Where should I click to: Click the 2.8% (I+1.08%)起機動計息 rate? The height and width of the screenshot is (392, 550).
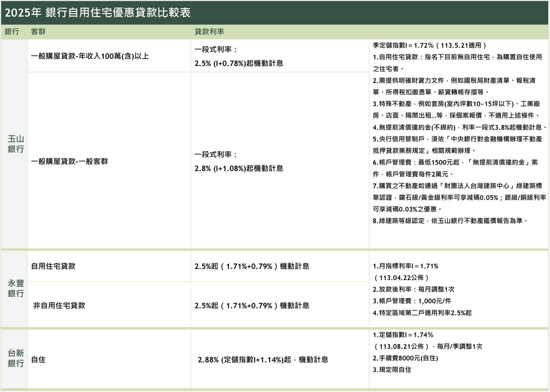[x=239, y=168]
